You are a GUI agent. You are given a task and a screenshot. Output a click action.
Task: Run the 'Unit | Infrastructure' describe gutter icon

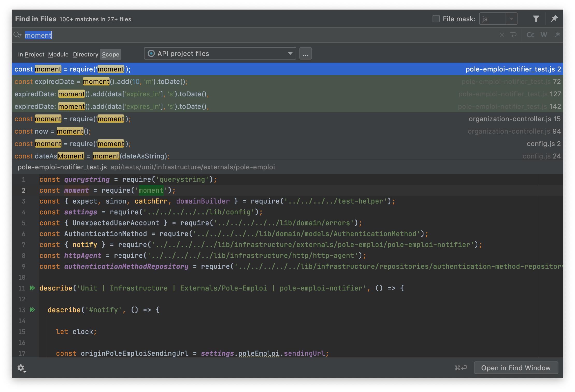coord(32,288)
